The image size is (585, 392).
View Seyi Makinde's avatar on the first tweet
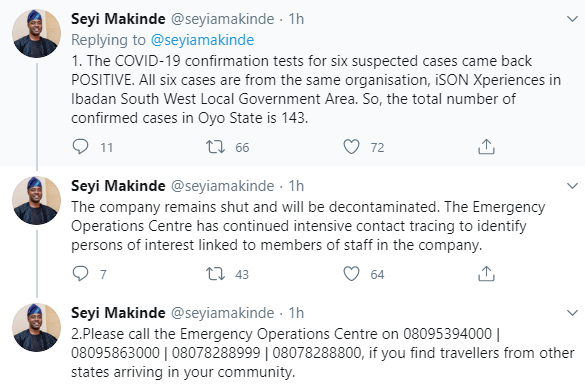tap(36, 33)
